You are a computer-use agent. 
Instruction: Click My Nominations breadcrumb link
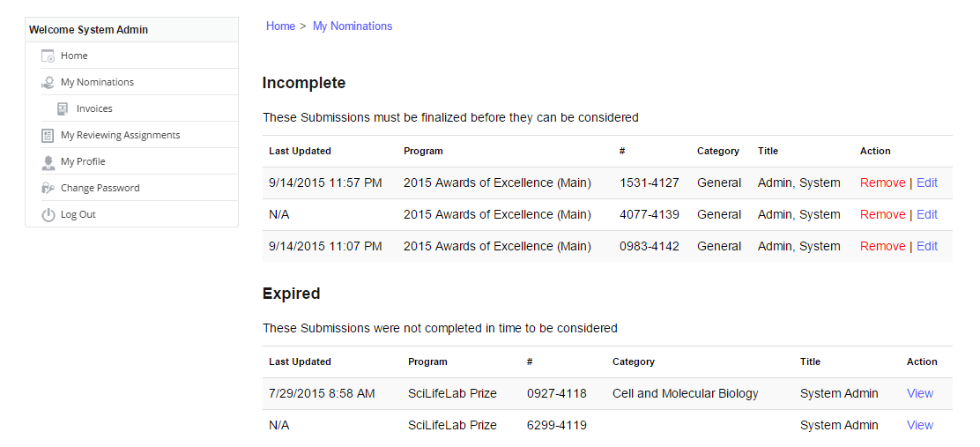pos(353,26)
